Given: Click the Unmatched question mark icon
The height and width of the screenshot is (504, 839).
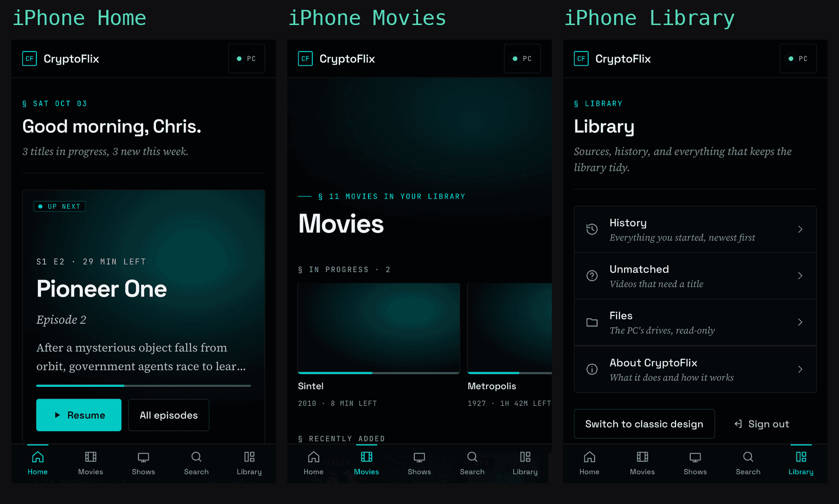Looking at the screenshot, I should 592,276.
